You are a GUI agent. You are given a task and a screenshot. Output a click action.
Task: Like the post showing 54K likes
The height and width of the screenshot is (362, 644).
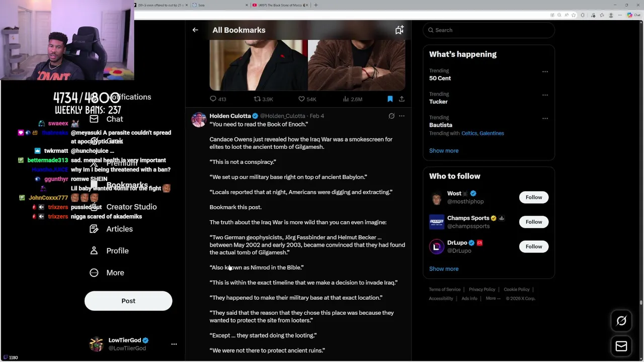(x=307, y=99)
